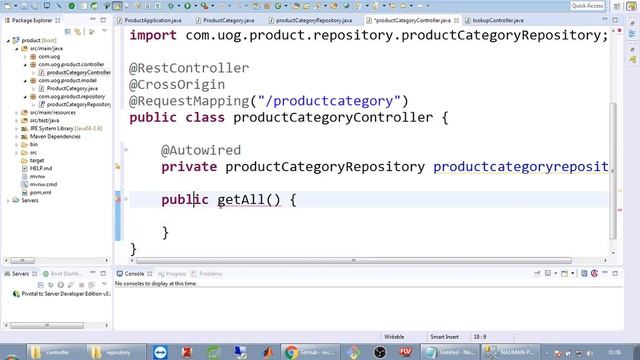Click the Servers panel horizontal scrollbar
Image resolution: width=640 pixels, height=360 pixels.
(47, 325)
